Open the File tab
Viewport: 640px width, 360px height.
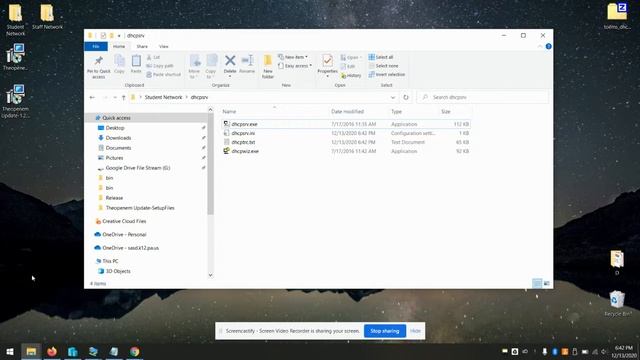tap(96, 47)
